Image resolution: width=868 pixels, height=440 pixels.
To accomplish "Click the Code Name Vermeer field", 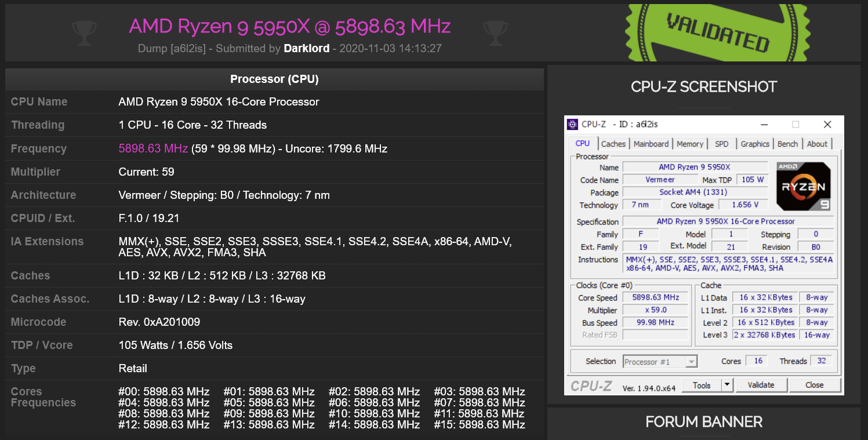I will tap(660, 180).
